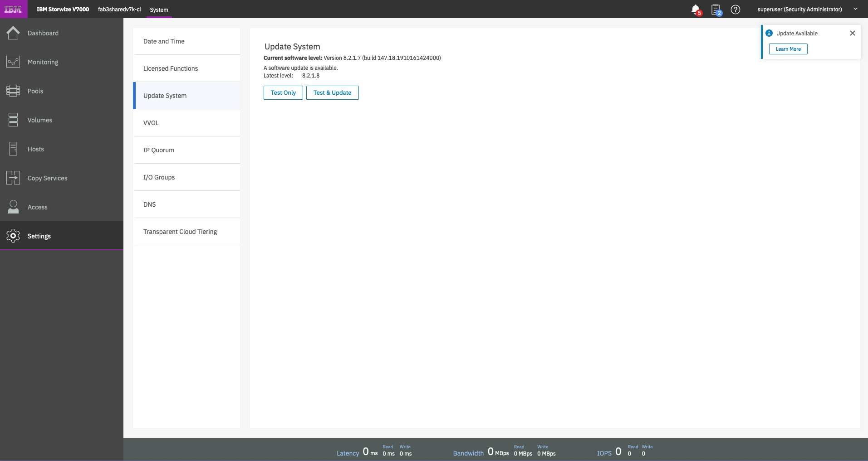Open the Access navigation menu
868x461 pixels.
37,207
